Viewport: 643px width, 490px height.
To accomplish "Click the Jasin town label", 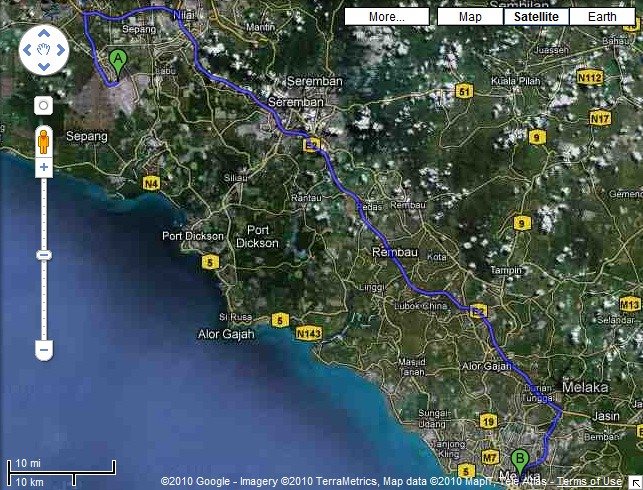I will tap(606, 416).
